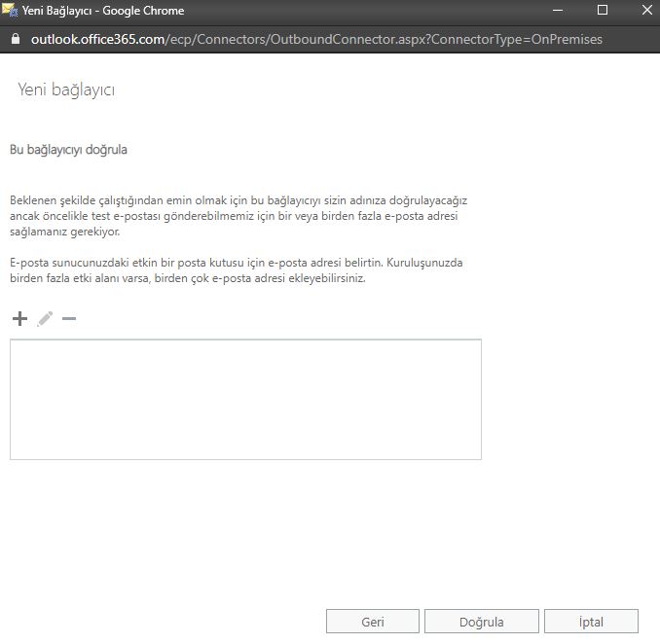Image resolution: width=660 pixels, height=644 pixels.
Task: Click paragraph starting 'E-posta sunucunuzdaki etkin'
Action: 237,270
